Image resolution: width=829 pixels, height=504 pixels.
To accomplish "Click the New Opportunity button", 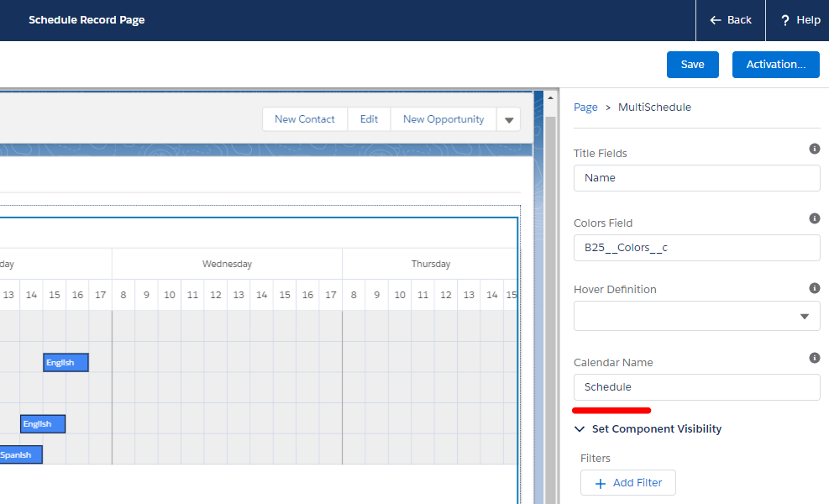I will (443, 119).
